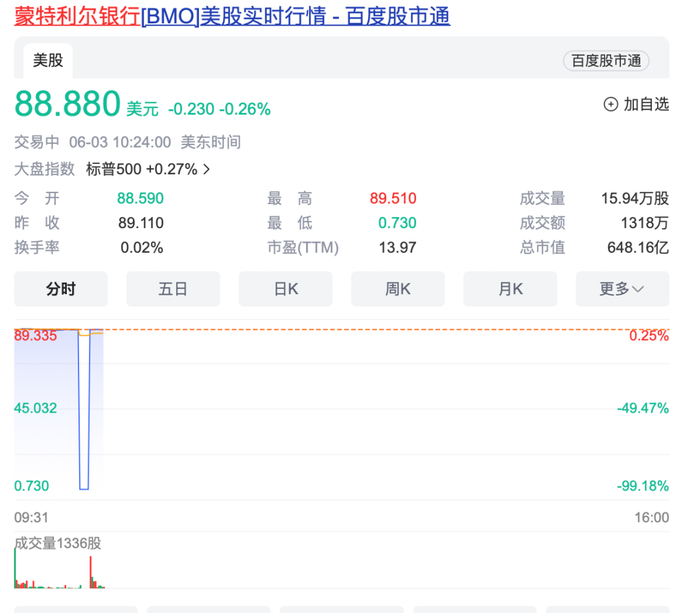The image size is (700, 613).
Task: Click the plus icon beside 加自选
Action: [x=611, y=104]
